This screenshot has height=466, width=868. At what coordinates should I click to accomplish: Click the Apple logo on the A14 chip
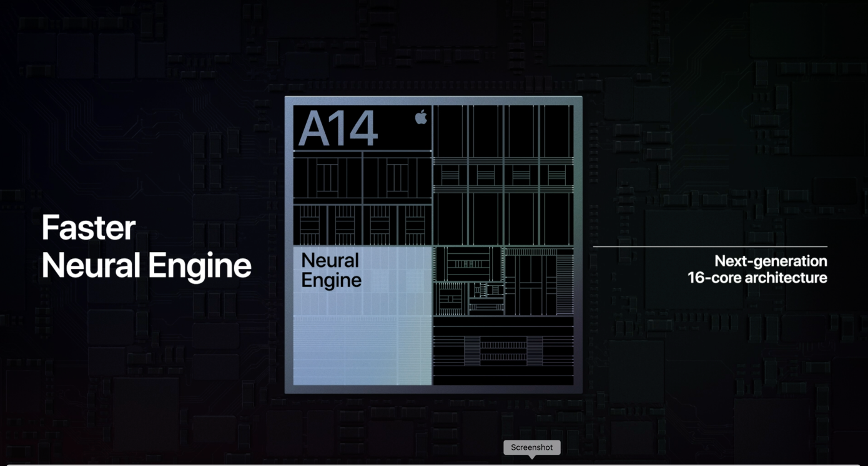tap(421, 117)
